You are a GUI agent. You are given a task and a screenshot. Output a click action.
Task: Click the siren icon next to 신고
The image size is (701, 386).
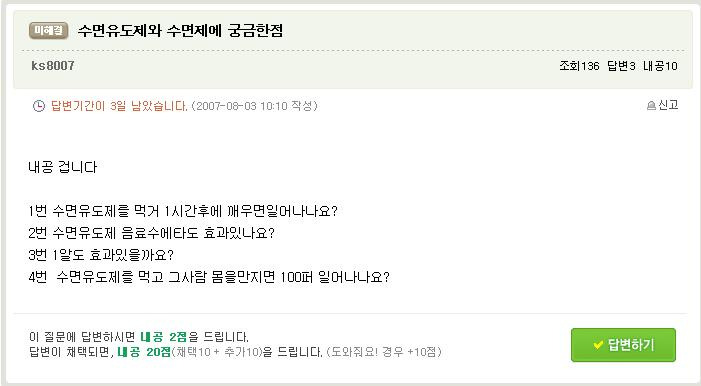(x=651, y=106)
